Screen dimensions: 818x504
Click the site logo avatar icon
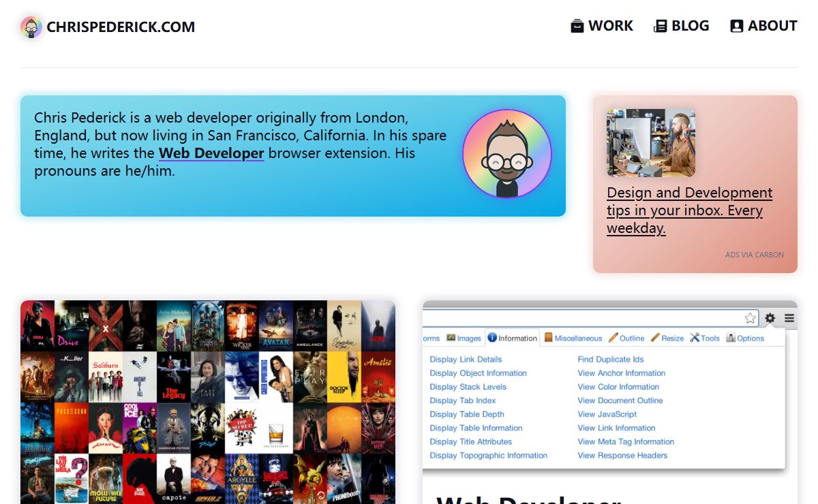tap(31, 27)
